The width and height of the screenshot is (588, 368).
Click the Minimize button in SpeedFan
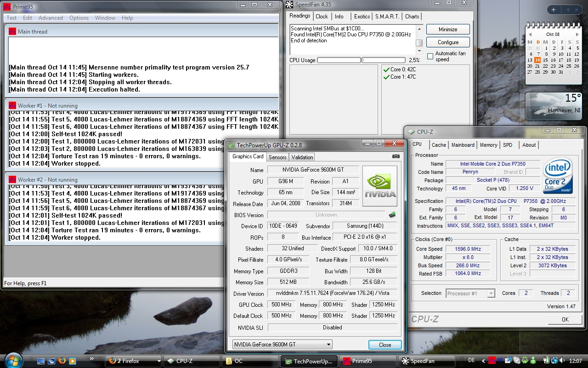[x=448, y=29]
